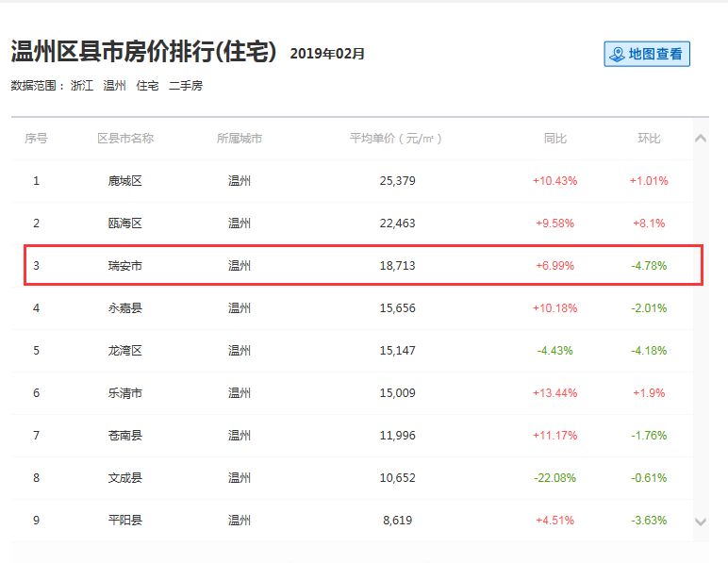Select the 乐清市 district name

click(124, 393)
